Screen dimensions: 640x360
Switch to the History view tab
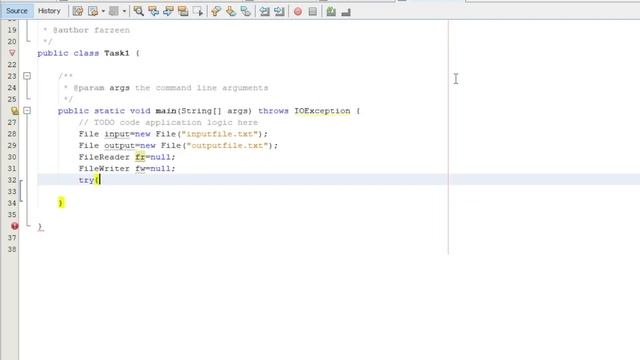point(49,11)
